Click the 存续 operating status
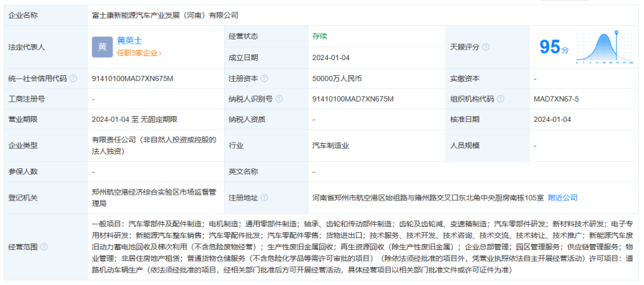This screenshot has width=644, height=285. click(x=320, y=36)
